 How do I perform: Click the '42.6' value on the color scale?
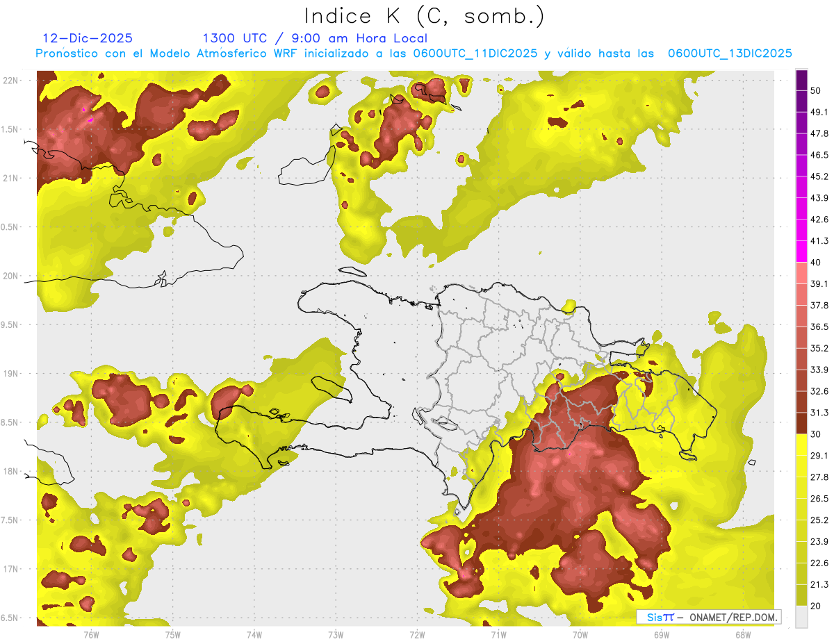click(819, 220)
